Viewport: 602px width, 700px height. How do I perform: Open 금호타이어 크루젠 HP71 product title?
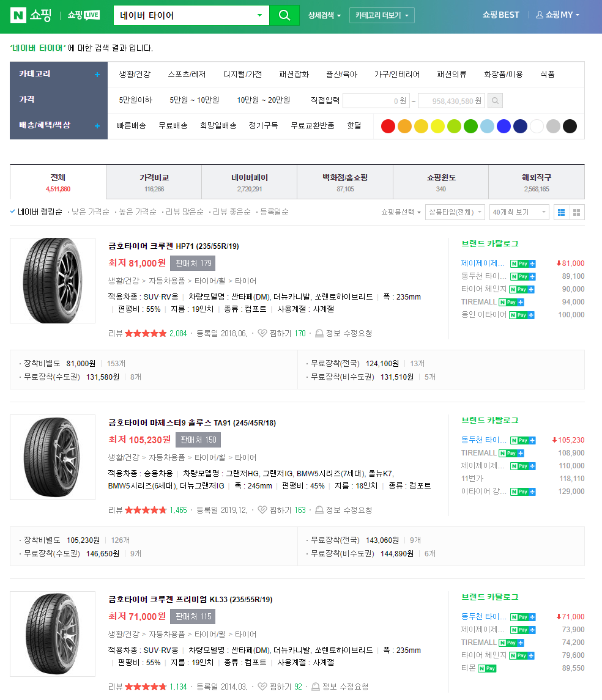click(x=173, y=246)
